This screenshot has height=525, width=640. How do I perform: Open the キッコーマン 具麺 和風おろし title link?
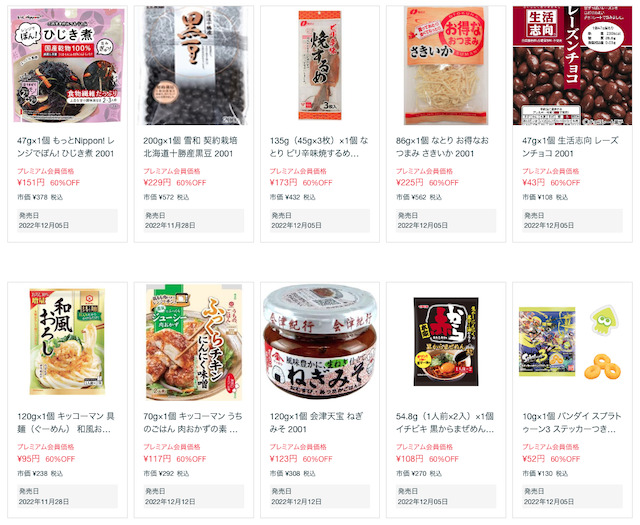(66, 423)
